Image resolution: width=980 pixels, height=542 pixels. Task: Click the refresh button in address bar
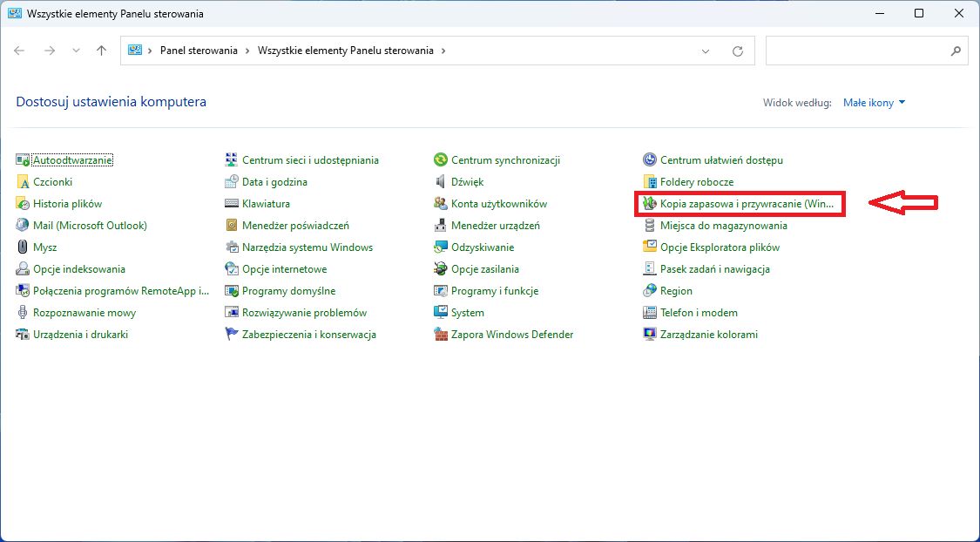738,51
